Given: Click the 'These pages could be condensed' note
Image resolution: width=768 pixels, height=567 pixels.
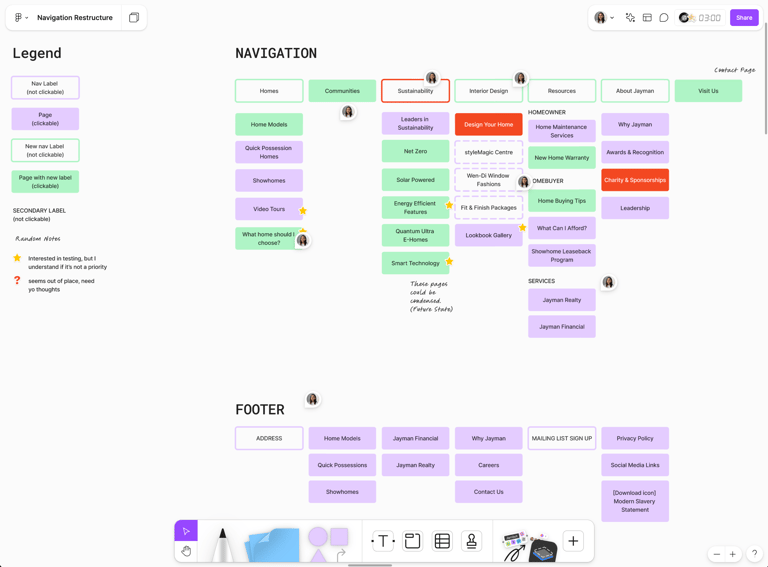Looking at the screenshot, I should pyautogui.click(x=431, y=296).
